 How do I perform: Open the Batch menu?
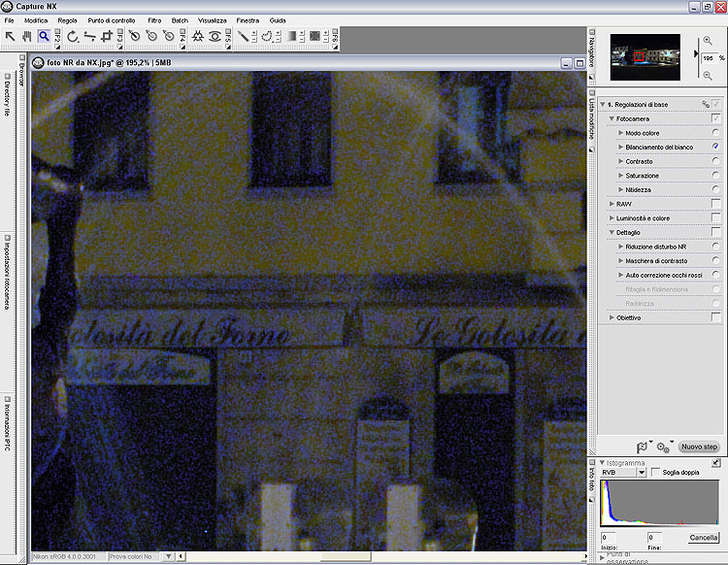tap(180, 20)
